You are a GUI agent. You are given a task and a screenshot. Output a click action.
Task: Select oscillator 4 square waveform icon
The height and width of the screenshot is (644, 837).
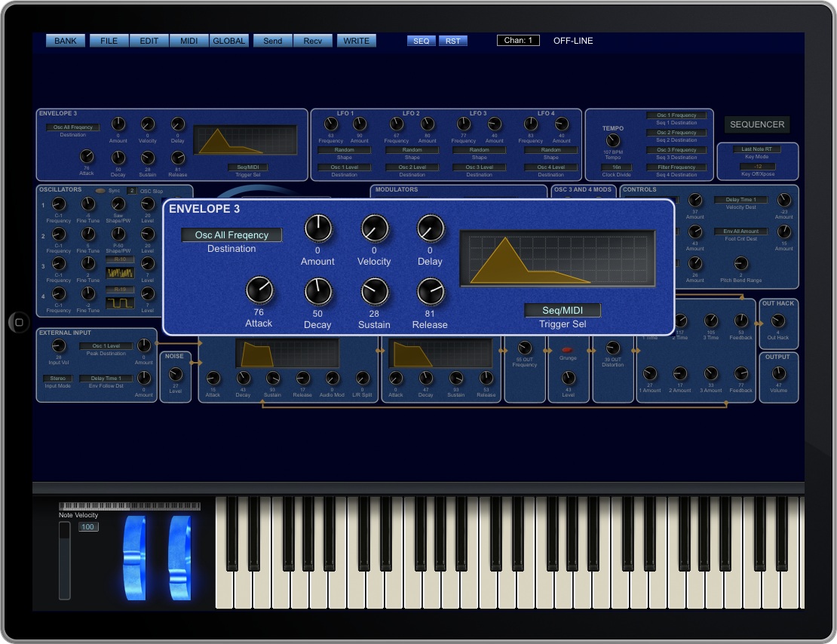pos(120,303)
